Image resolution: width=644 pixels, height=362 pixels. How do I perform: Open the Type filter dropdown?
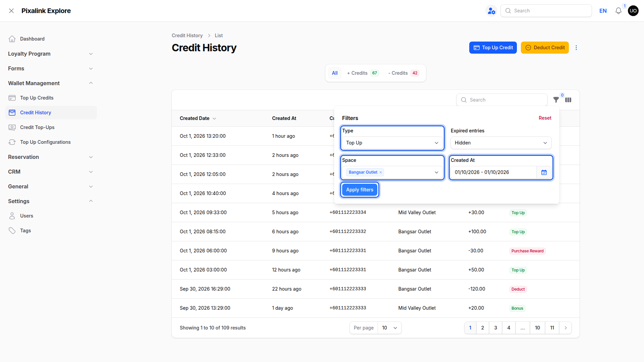point(392,143)
